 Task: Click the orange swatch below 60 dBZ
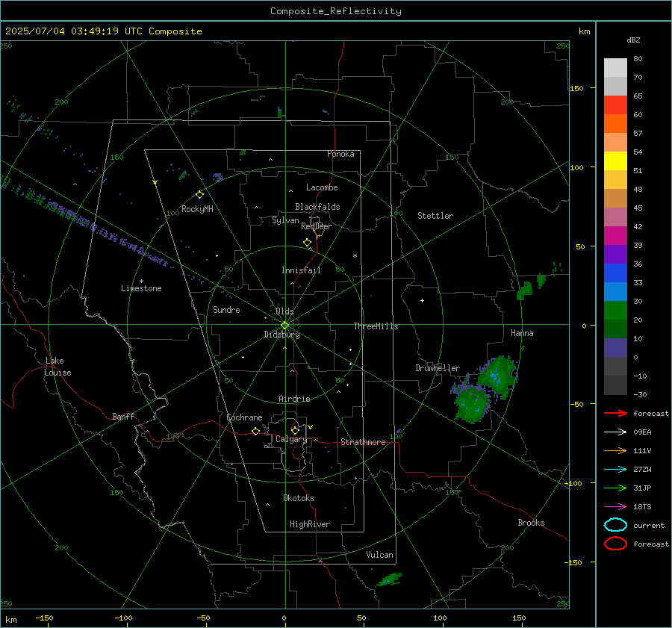615,123
